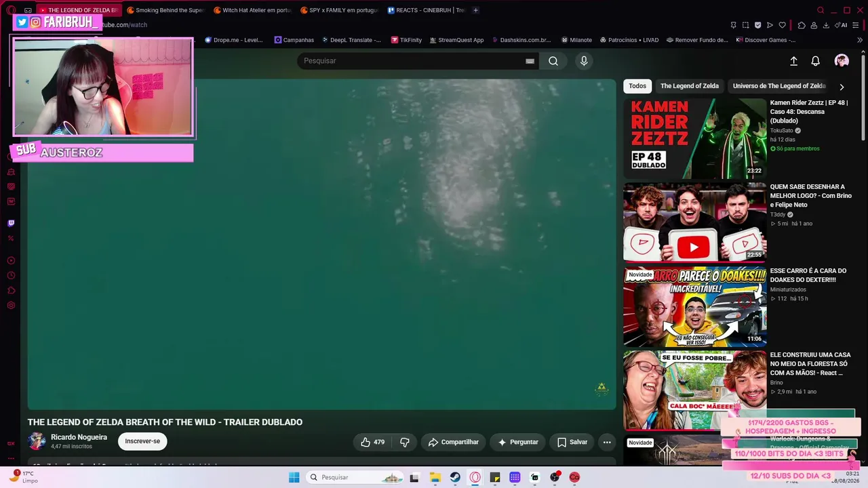The height and width of the screenshot is (488, 868).
Task: Open Task View in taskbar
Action: point(414,477)
